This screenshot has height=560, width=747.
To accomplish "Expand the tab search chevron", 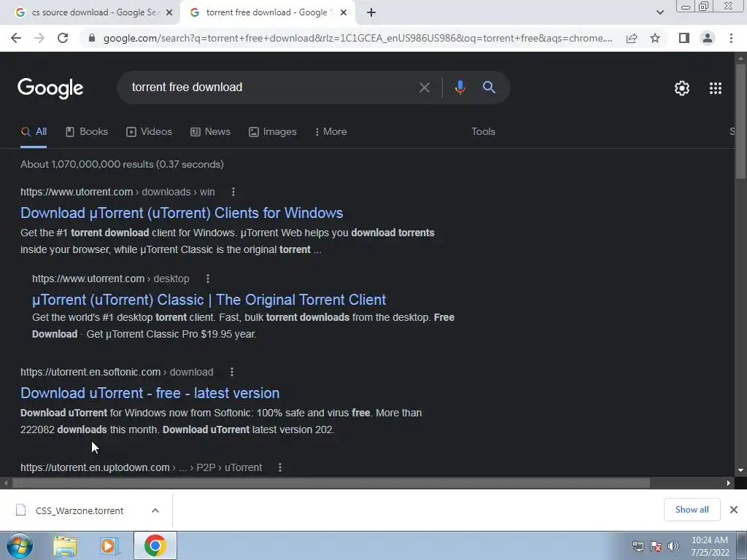I will [x=659, y=12].
